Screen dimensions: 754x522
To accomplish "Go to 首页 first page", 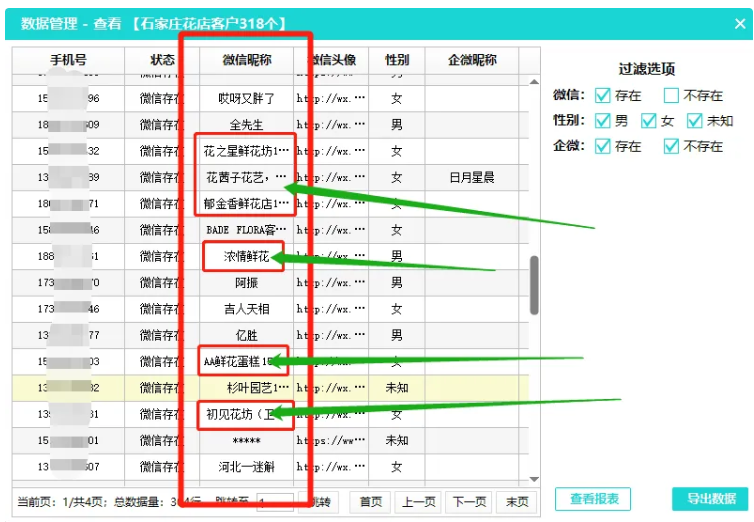I will point(371,502).
